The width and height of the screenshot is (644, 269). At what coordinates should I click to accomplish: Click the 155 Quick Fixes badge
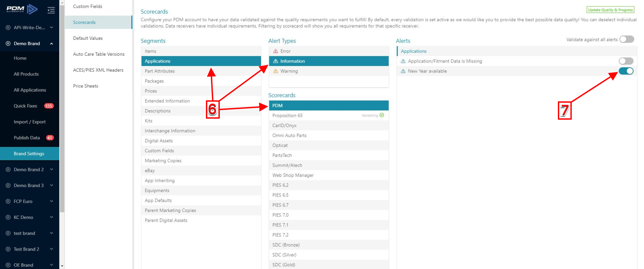coord(49,106)
